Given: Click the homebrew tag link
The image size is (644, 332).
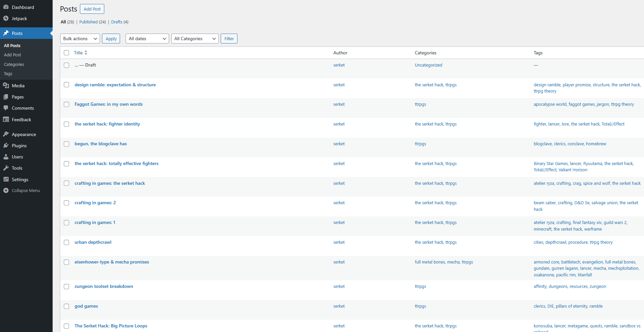Looking at the screenshot, I should click(596, 144).
